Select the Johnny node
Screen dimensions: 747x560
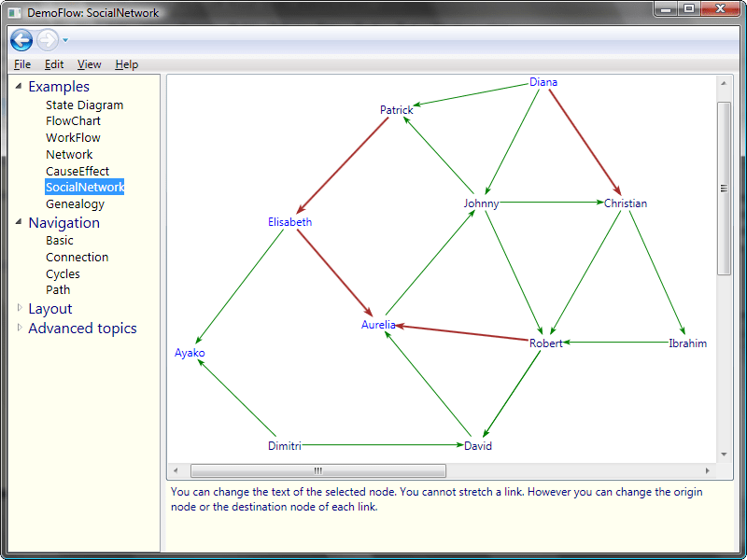point(481,203)
